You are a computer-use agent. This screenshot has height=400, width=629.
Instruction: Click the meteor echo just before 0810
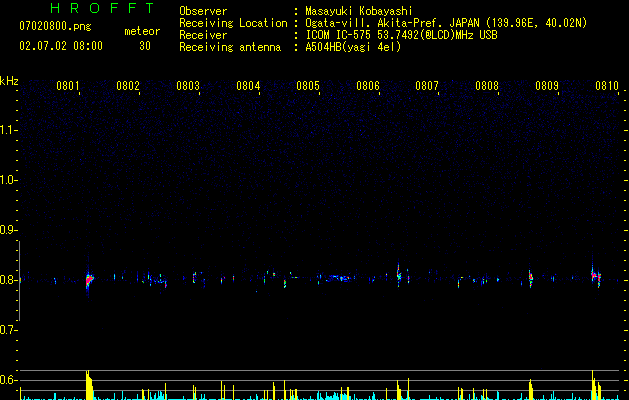[595, 276]
